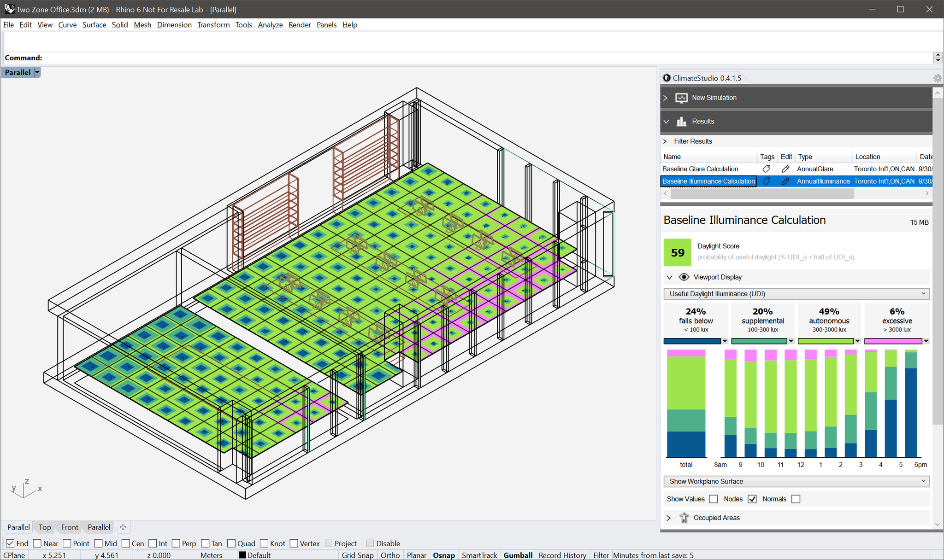
Task: Toggle Gumball in status bar
Action: pos(518,555)
